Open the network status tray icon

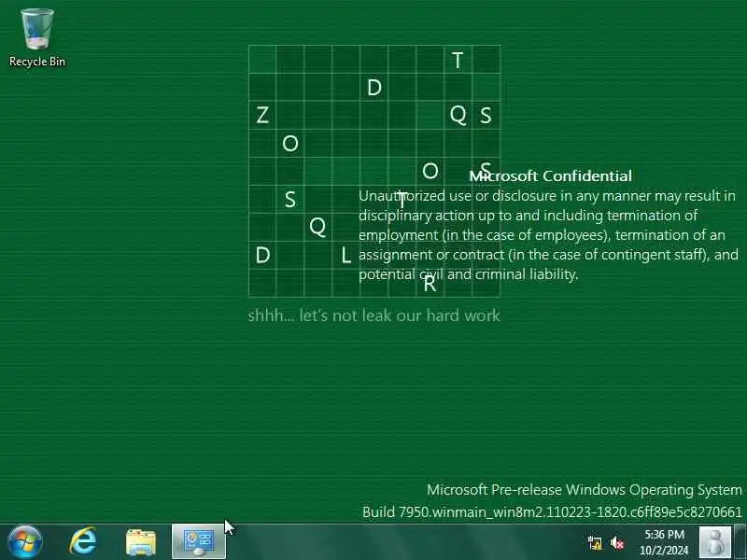coord(595,543)
